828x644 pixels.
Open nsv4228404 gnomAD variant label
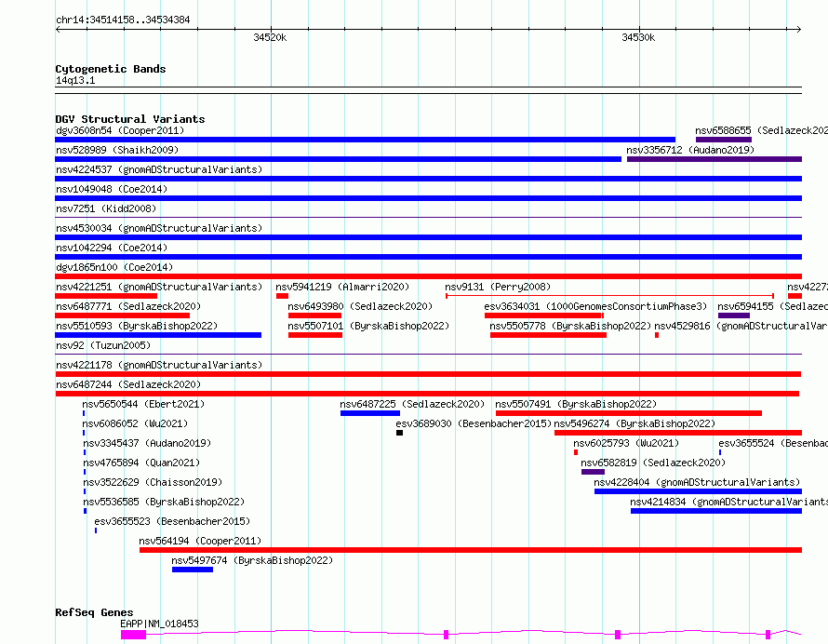tap(697, 482)
